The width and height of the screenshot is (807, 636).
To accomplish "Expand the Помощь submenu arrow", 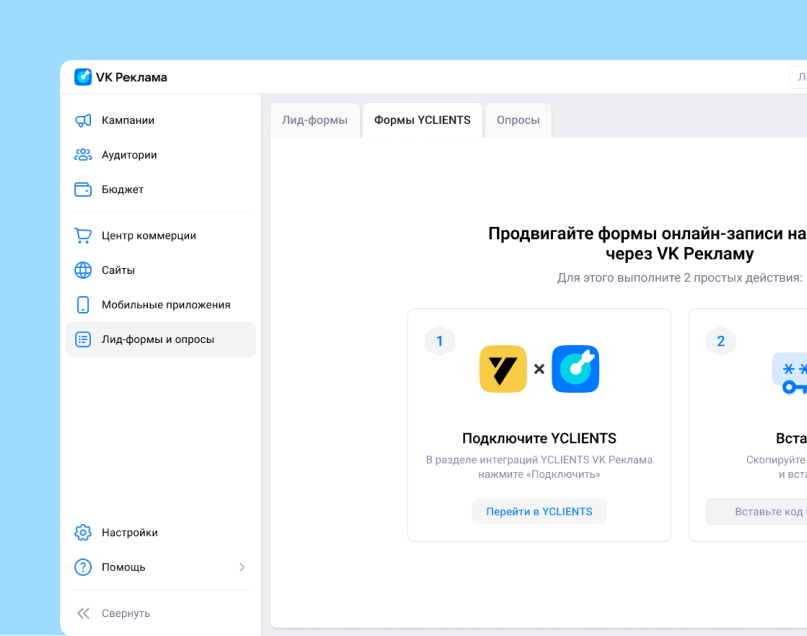I will pyautogui.click(x=242, y=567).
